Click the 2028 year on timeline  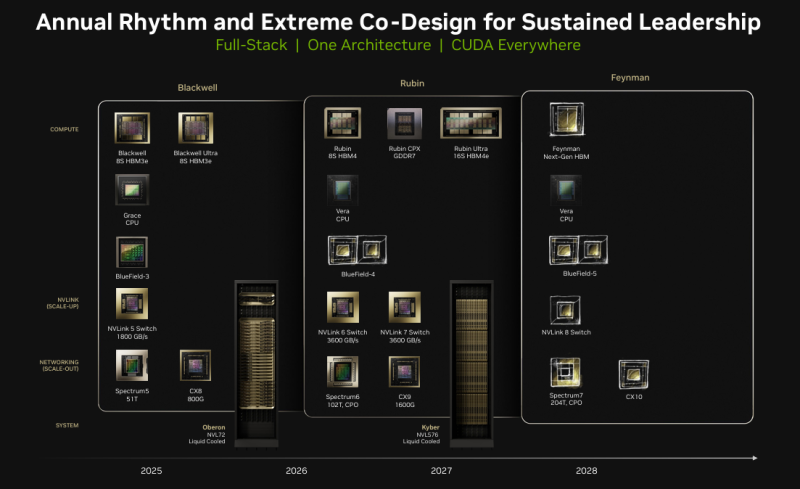586,471
